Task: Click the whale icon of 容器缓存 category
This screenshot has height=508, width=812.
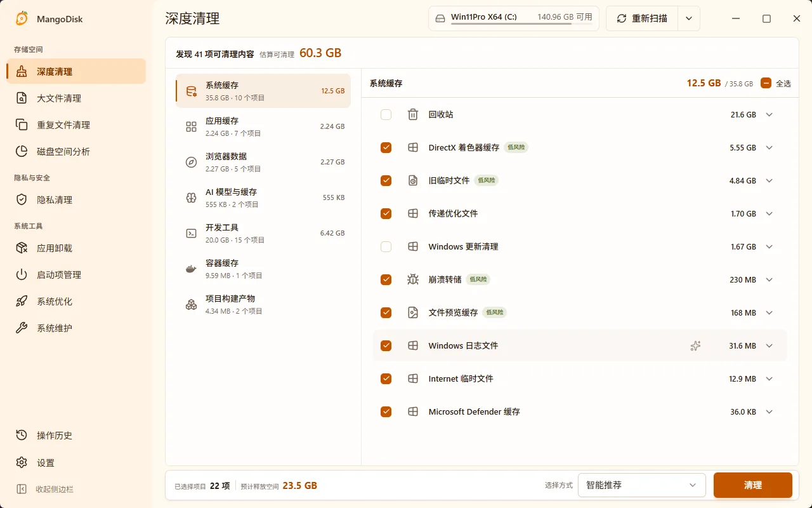Action: click(x=191, y=269)
